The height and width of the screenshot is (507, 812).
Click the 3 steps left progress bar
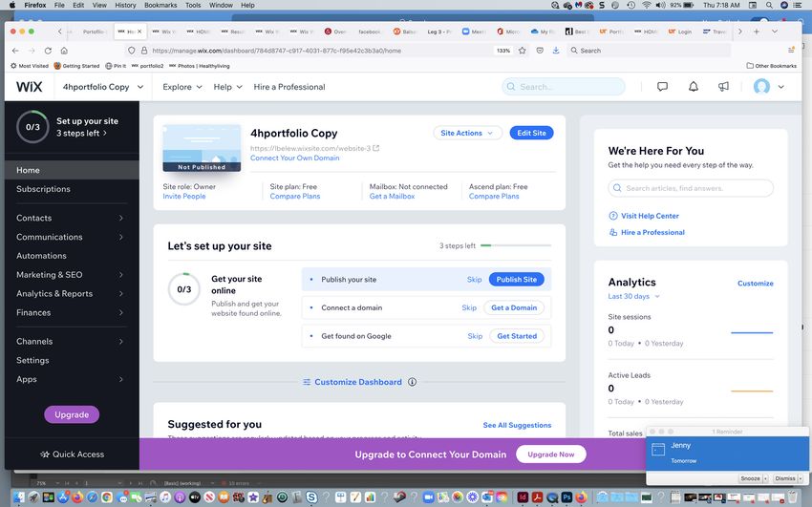pos(516,245)
